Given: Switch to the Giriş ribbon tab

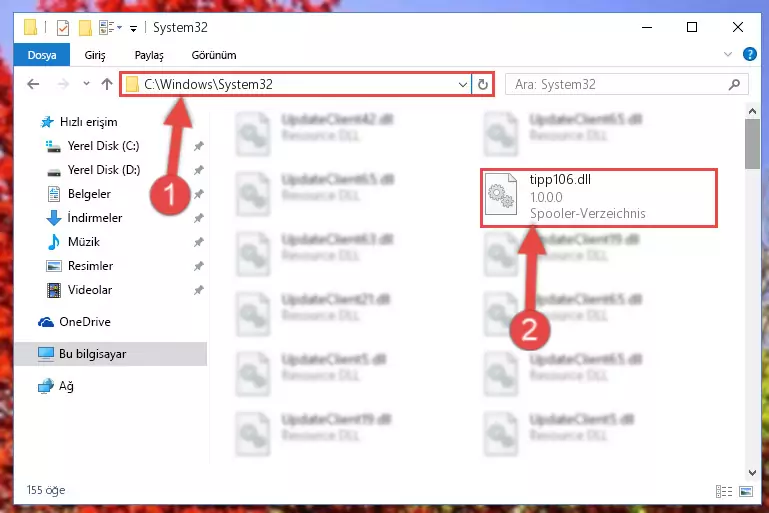Looking at the screenshot, I should [x=95, y=55].
